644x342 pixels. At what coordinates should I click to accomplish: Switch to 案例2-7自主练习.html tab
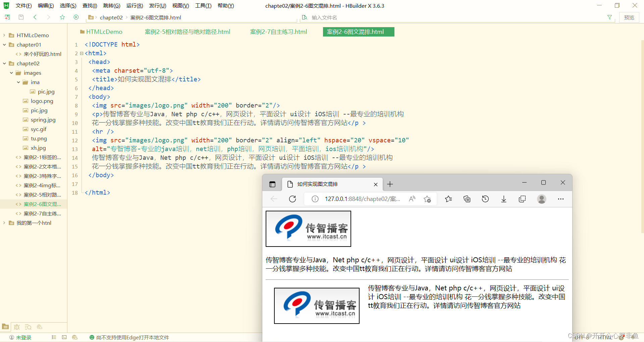pyautogui.click(x=278, y=32)
